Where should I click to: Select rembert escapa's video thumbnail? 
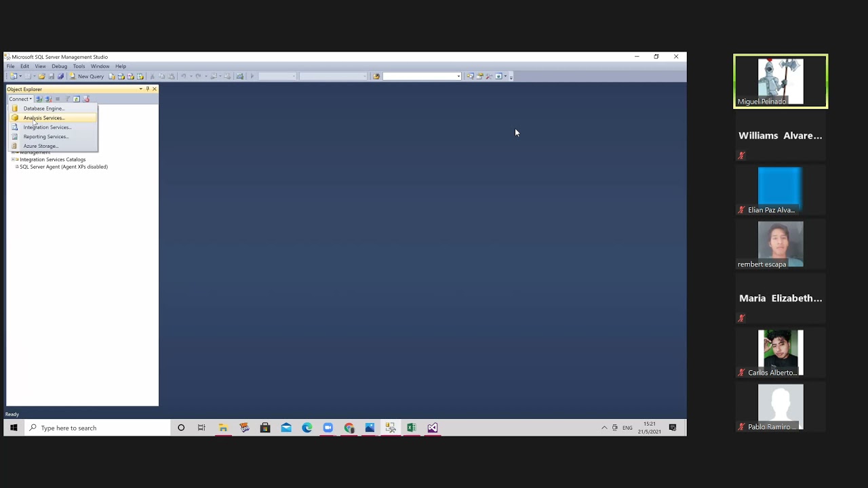click(781, 244)
